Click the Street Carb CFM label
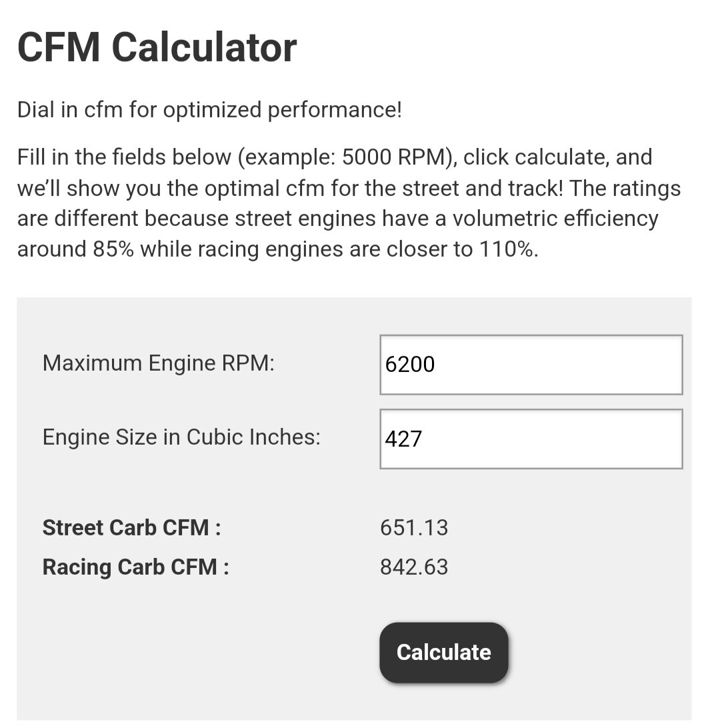 [x=131, y=528]
